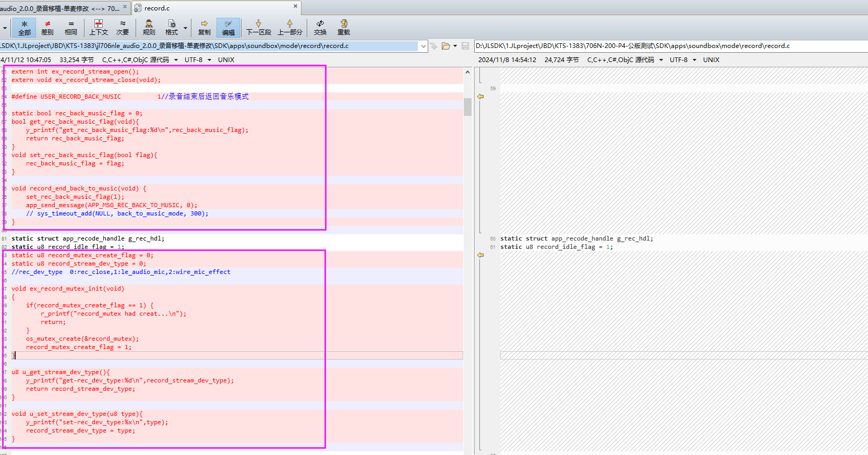The image size is (868, 455).
Task: Expand the 格式 format dropdown arrow
Action: pyautogui.click(x=186, y=28)
